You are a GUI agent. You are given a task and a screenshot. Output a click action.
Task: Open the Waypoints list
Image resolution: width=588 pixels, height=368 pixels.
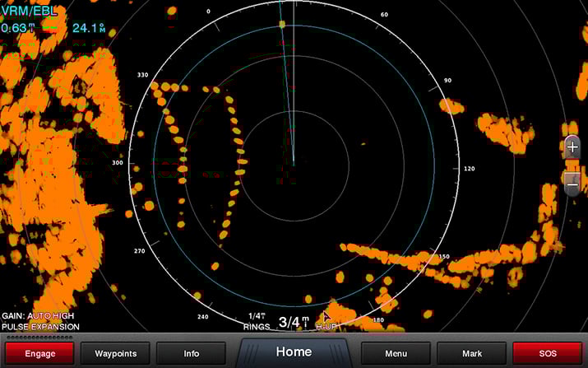pyautogui.click(x=114, y=353)
